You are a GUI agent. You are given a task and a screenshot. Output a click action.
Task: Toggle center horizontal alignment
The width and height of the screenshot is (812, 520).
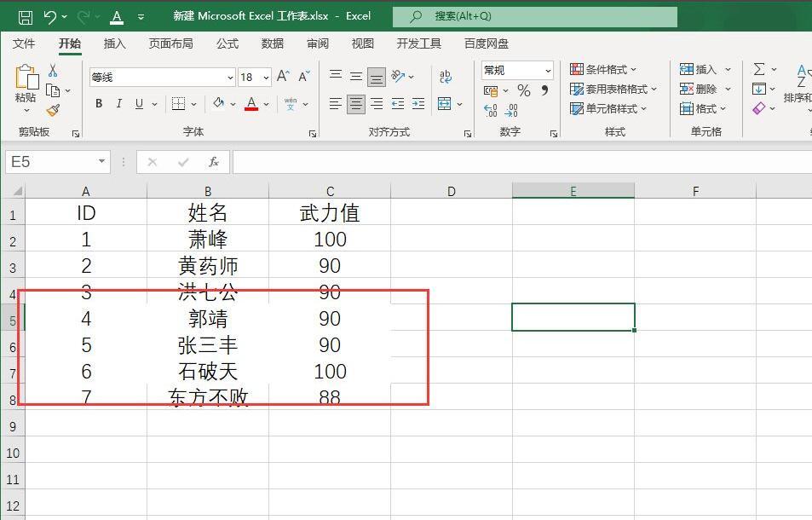point(356,104)
